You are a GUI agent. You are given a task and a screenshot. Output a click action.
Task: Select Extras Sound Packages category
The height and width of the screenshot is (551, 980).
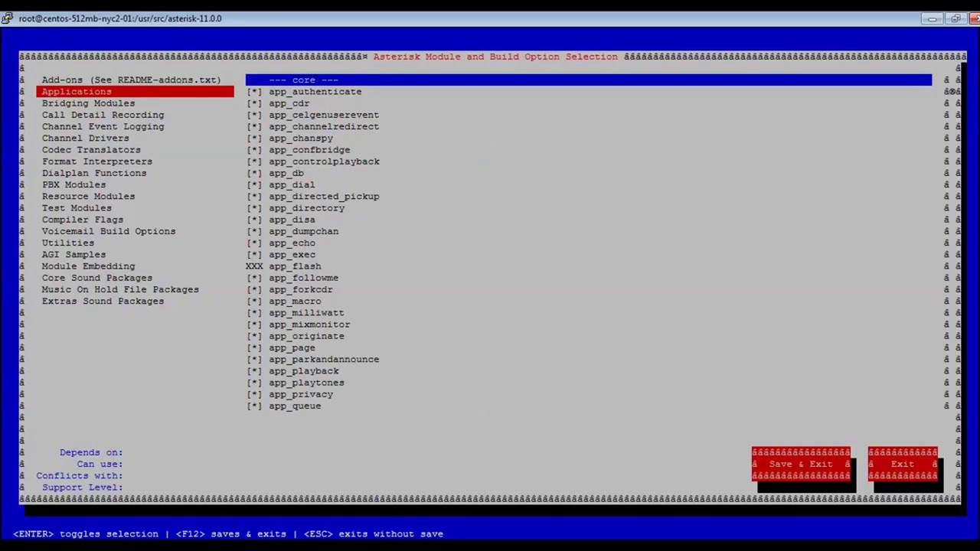pyautogui.click(x=103, y=301)
